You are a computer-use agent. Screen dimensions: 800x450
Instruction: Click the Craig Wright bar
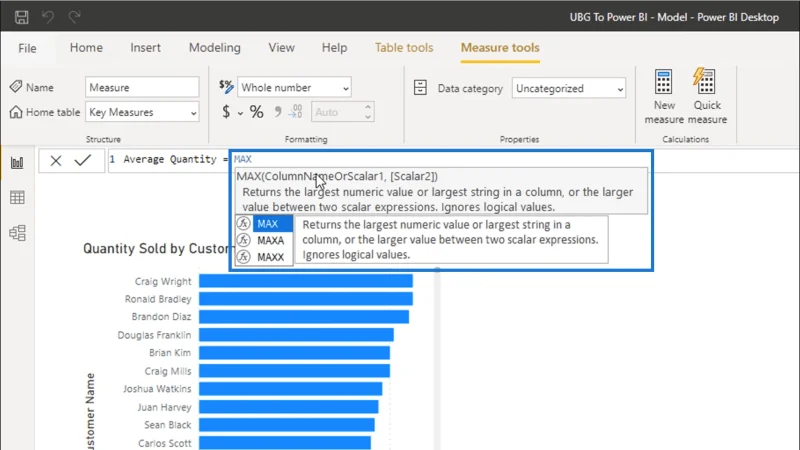tap(306, 281)
